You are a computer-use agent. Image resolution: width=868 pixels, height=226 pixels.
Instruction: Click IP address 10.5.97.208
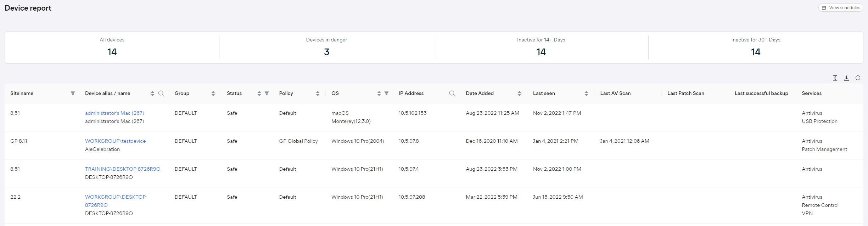tap(412, 197)
